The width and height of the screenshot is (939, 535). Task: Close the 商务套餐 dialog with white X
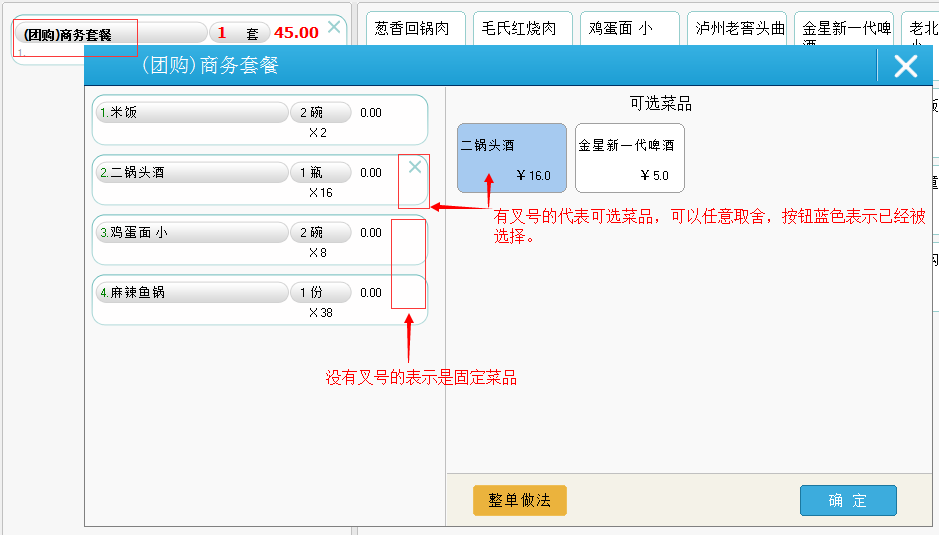pos(905,66)
